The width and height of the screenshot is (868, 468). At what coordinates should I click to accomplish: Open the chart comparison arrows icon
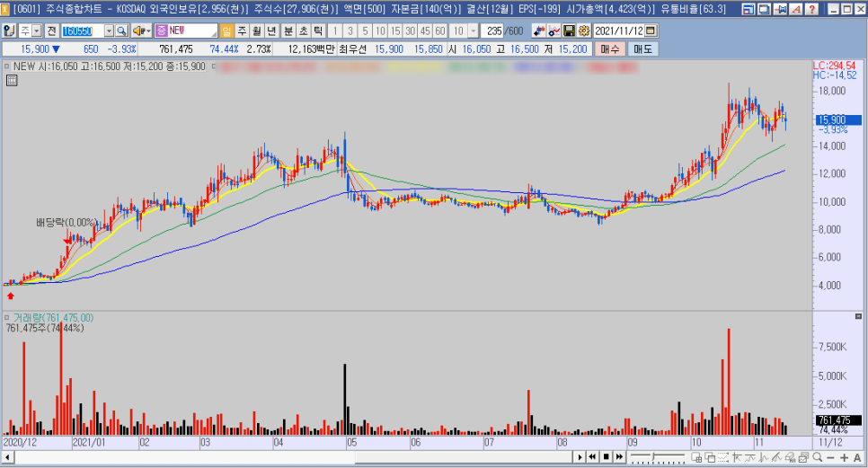pos(538,31)
